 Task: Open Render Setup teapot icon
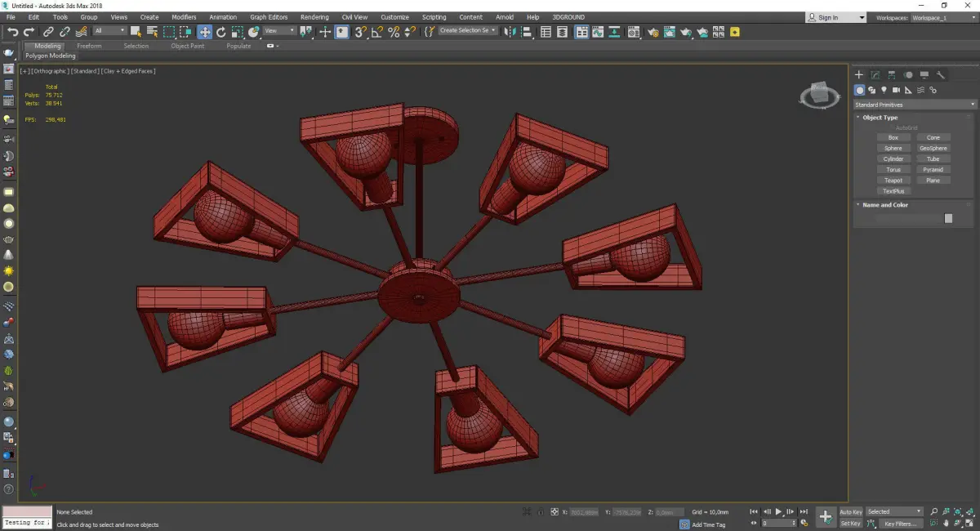tap(653, 32)
